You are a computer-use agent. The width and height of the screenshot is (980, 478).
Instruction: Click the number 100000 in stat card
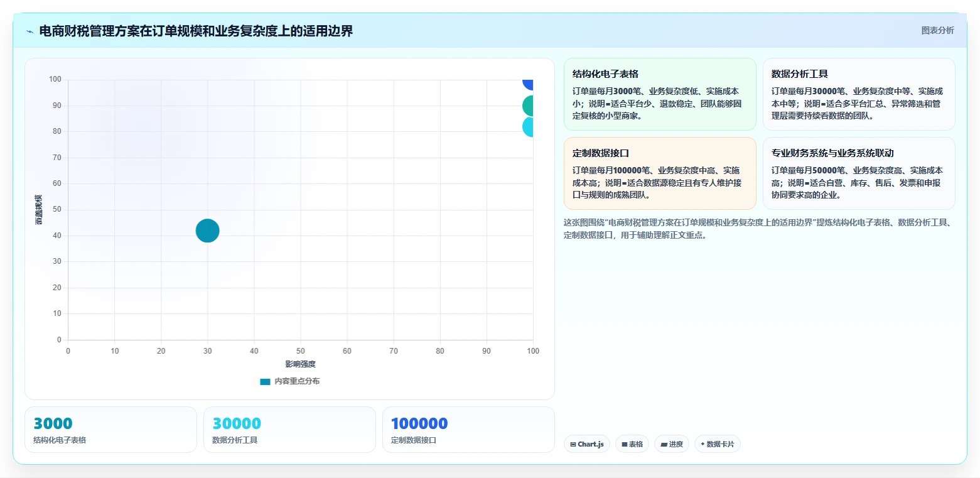419,423
